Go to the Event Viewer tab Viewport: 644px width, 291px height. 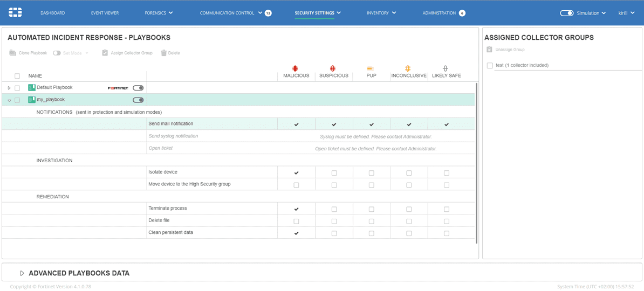105,13
